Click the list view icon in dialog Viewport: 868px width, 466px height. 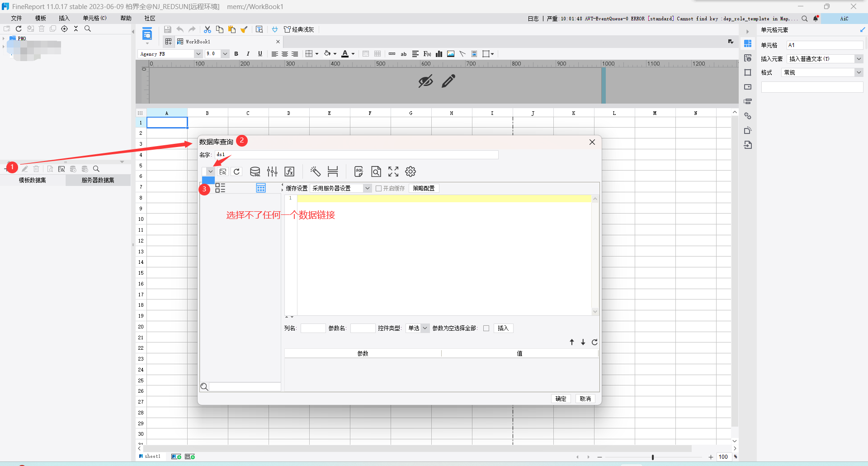220,188
